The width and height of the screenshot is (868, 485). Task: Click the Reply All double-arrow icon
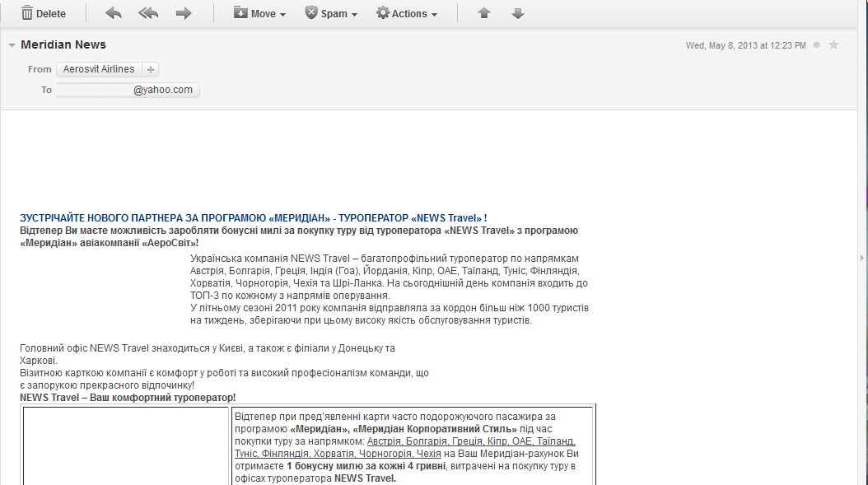tap(148, 13)
